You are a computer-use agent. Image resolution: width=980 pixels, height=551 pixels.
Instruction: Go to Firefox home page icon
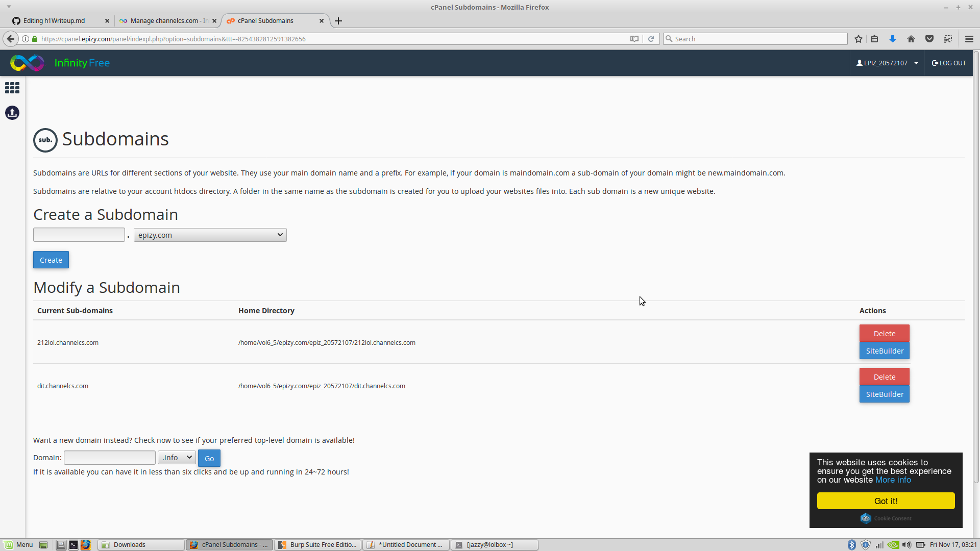(x=911, y=39)
